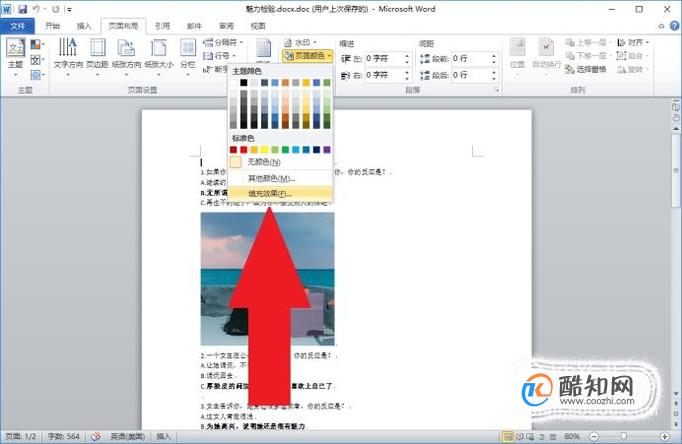Screen dimensions: 682x444
Task: Switch to the 邮件 (Mailings) tab
Action: tap(194, 26)
